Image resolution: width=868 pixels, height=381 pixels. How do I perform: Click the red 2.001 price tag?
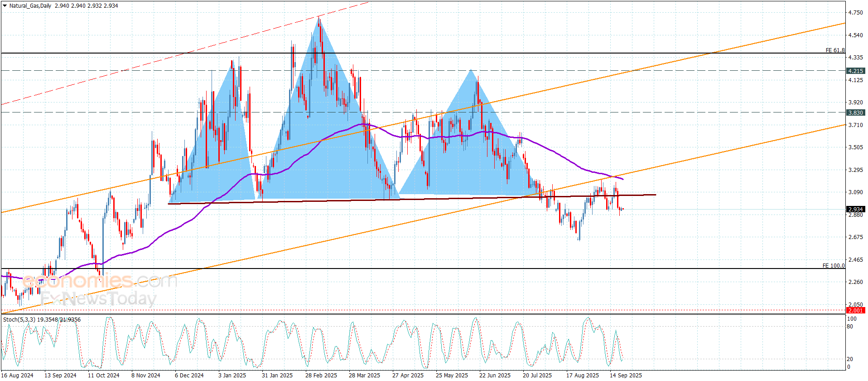click(x=855, y=310)
